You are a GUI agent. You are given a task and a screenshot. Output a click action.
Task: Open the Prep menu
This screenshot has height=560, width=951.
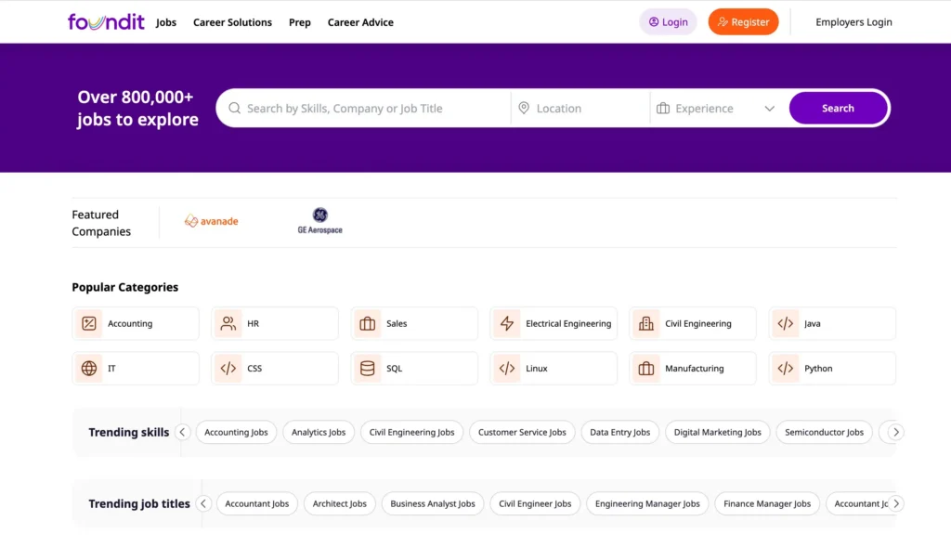point(300,22)
